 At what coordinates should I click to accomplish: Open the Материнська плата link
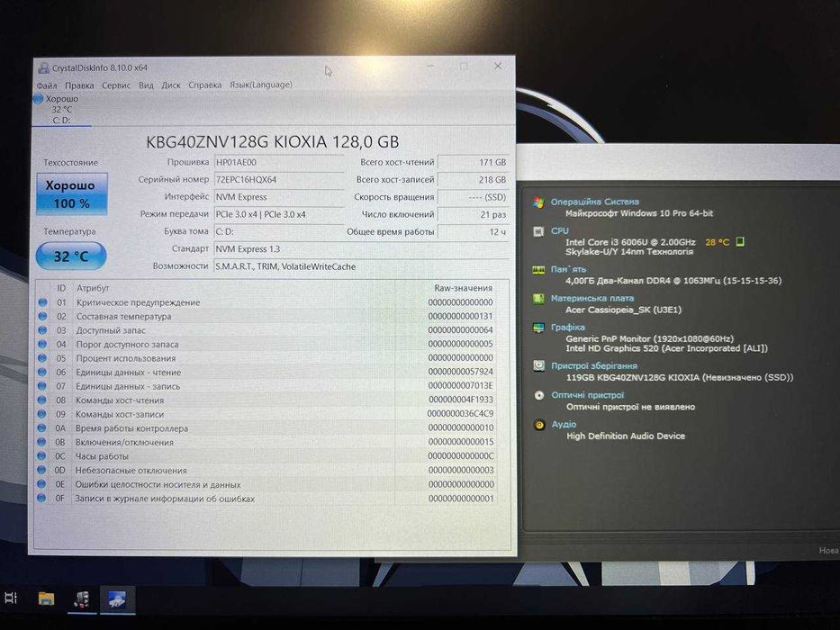pyautogui.click(x=592, y=299)
